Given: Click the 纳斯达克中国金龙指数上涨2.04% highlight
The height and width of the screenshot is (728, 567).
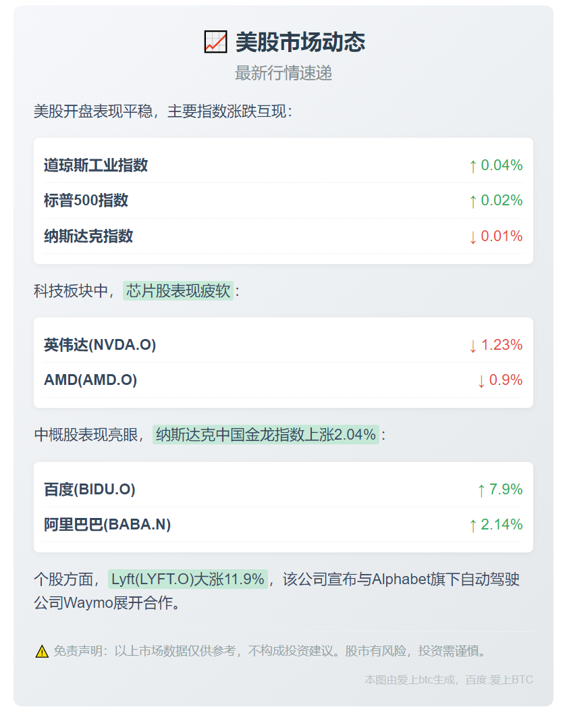Looking at the screenshot, I should 266,435.
